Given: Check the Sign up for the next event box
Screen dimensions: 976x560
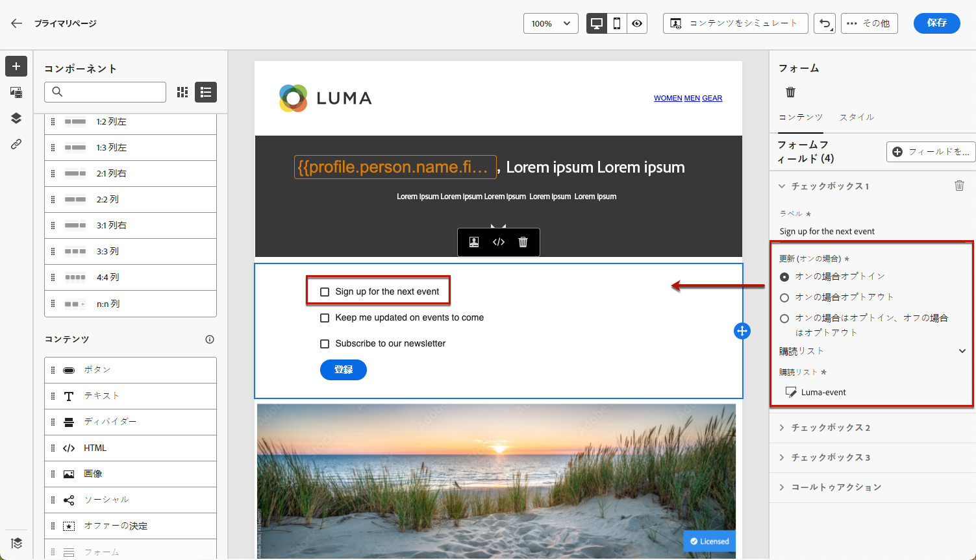Looking at the screenshot, I should [x=325, y=292].
